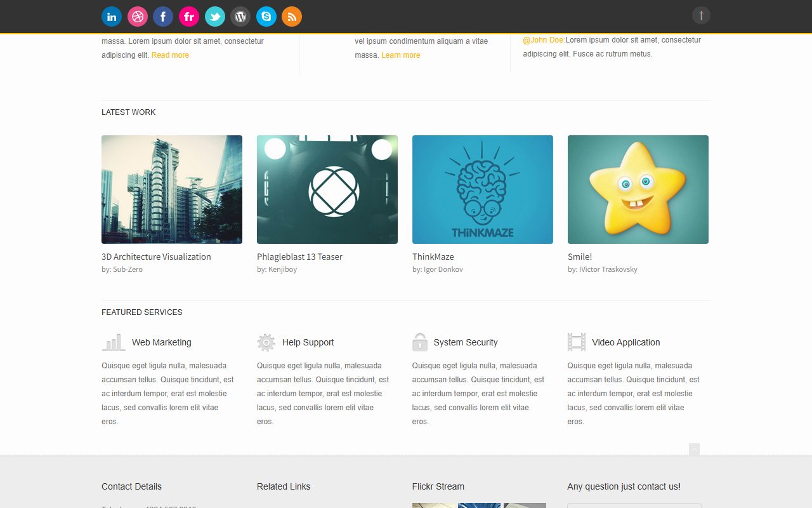Open the Flickr social icon
This screenshot has height=508, width=812.
pyautogui.click(x=189, y=17)
